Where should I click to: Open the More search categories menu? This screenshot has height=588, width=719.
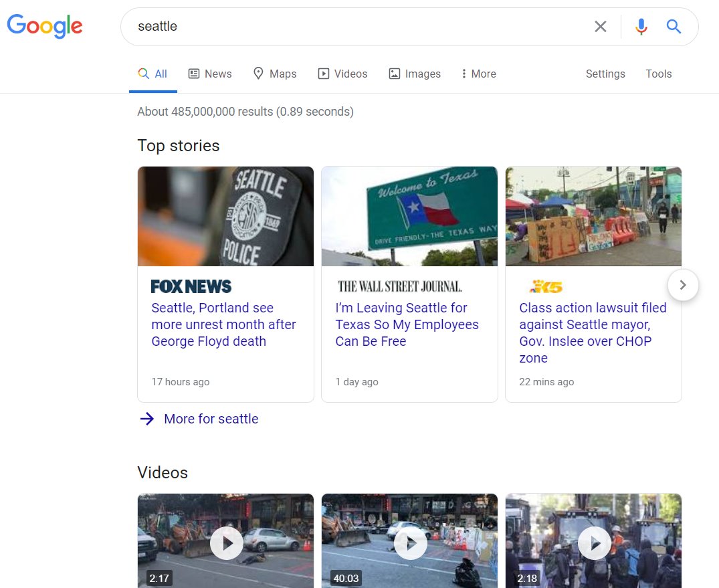479,74
